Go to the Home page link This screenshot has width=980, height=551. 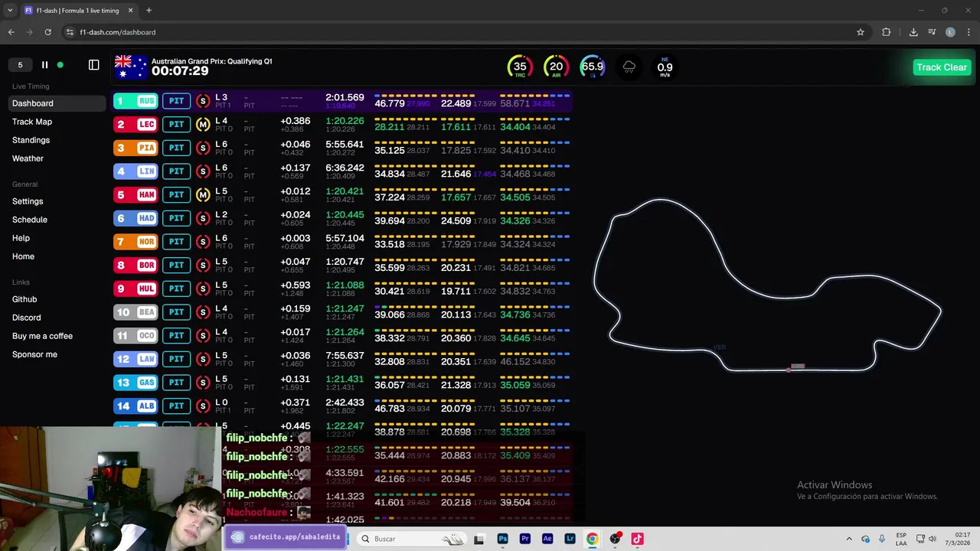[23, 256]
